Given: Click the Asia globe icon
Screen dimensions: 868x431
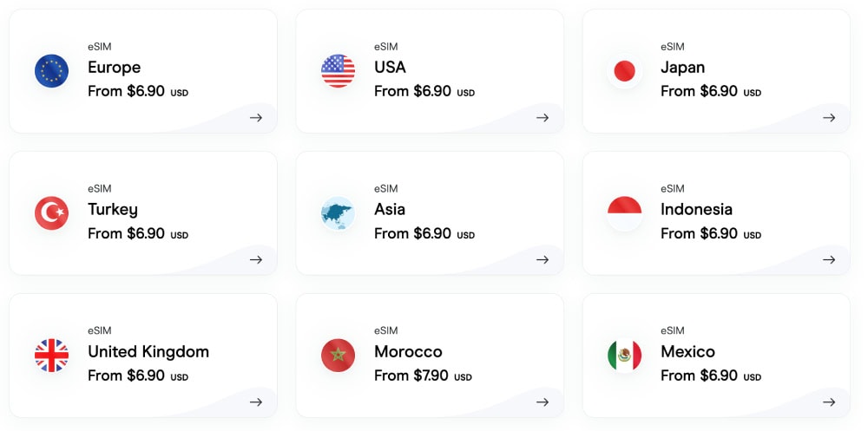Looking at the screenshot, I should (339, 213).
